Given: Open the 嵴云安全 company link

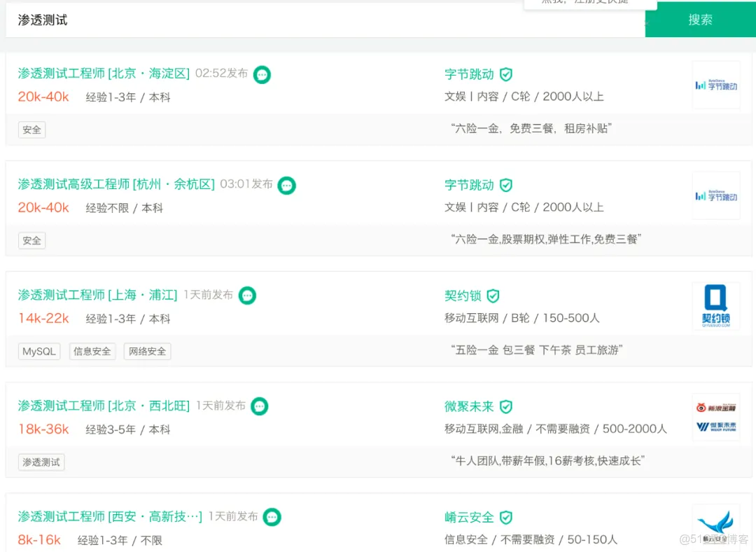Looking at the screenshot, I should coord(469,518).
